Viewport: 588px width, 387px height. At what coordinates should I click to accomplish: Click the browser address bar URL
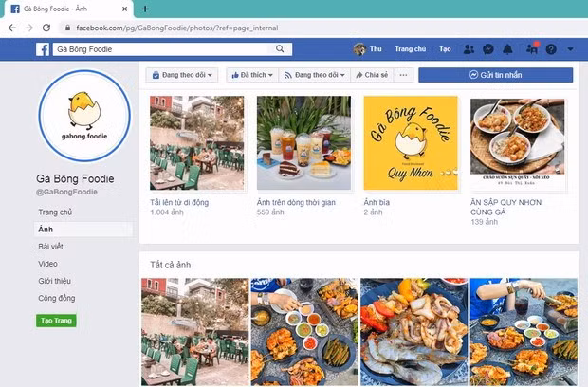coord(177,28)
